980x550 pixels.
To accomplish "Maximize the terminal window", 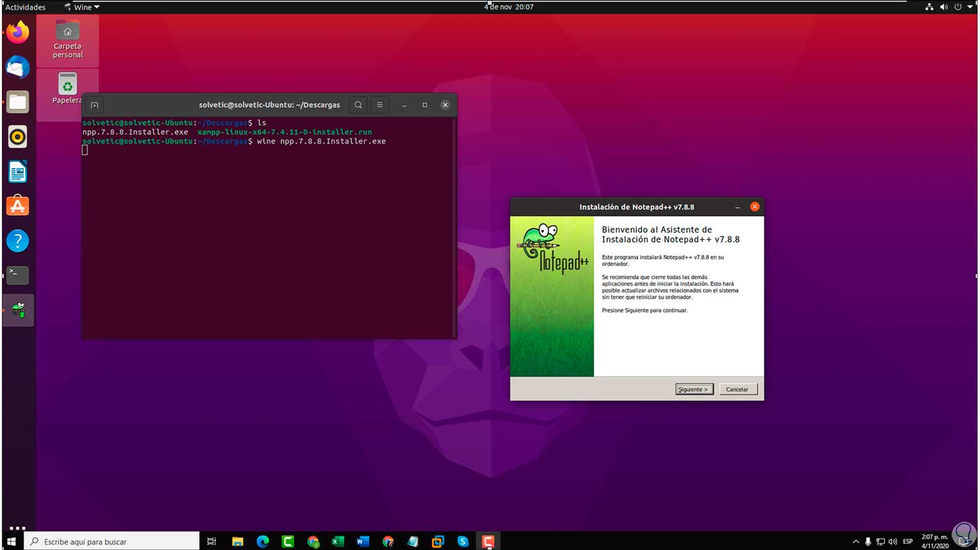I will [424, 105].
